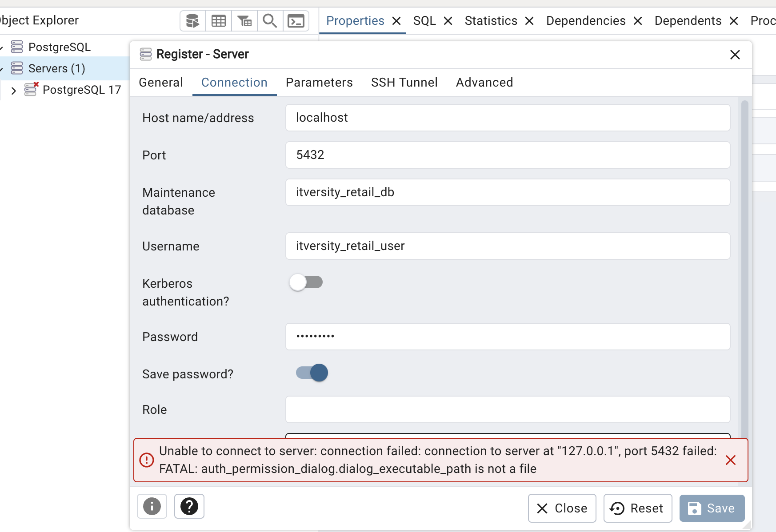Image resolution: width=776 pixels, height=532 pixels.
Task: Disable the Save password switch
Action: click(x=312, y=373)
